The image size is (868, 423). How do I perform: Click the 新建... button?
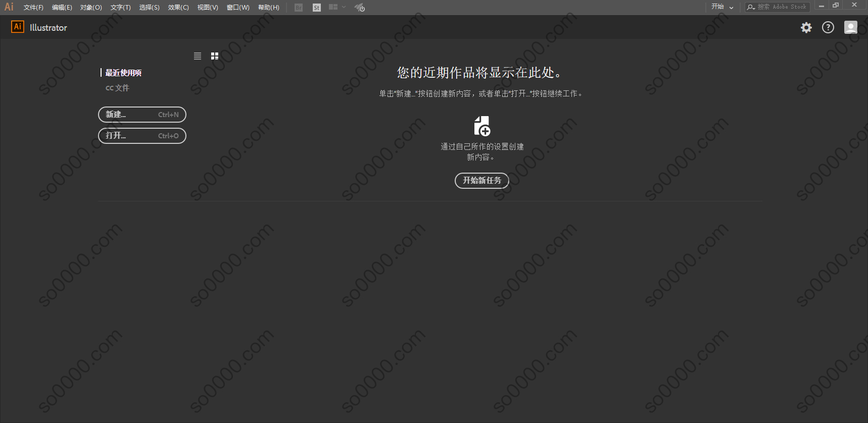point(142,115)
